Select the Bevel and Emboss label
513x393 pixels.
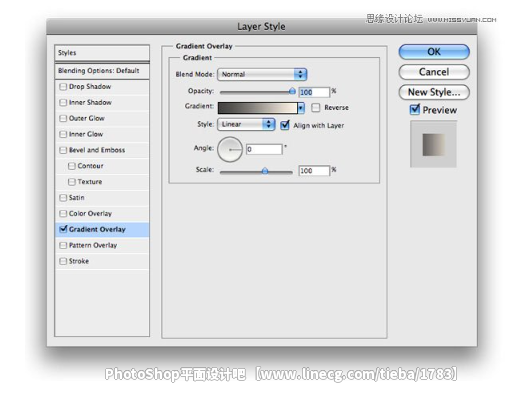coord(97,150)
